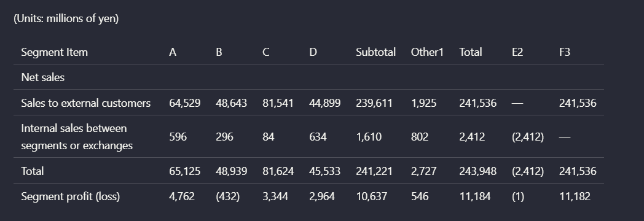Click the Other1 profit value 546
This screenshot has height=221, width=644.
(420, 196)
